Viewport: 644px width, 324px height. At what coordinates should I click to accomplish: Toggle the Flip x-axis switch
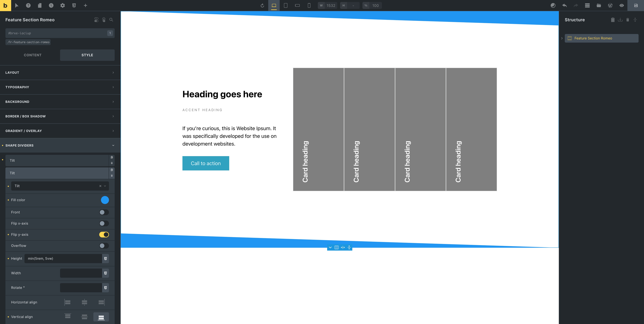click(x=104, y=223)
